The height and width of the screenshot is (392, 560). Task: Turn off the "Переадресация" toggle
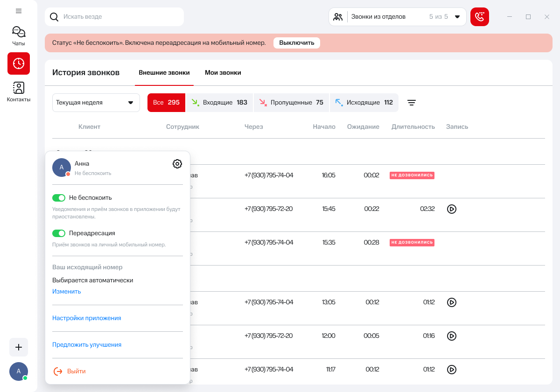(59, 233)
